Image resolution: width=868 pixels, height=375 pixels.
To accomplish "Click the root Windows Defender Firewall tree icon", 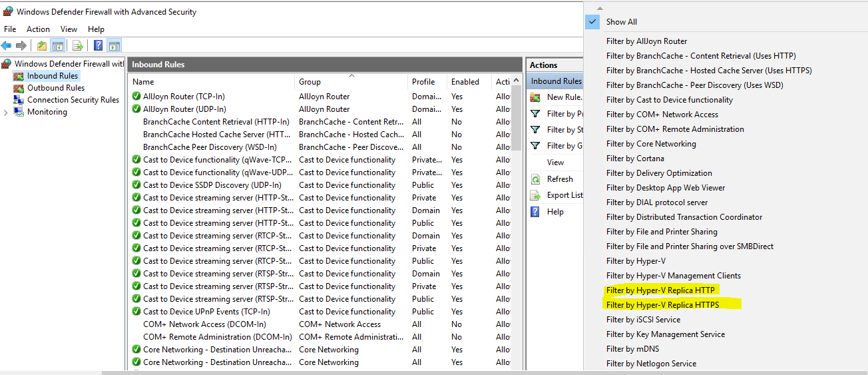I will click(7, 64).
